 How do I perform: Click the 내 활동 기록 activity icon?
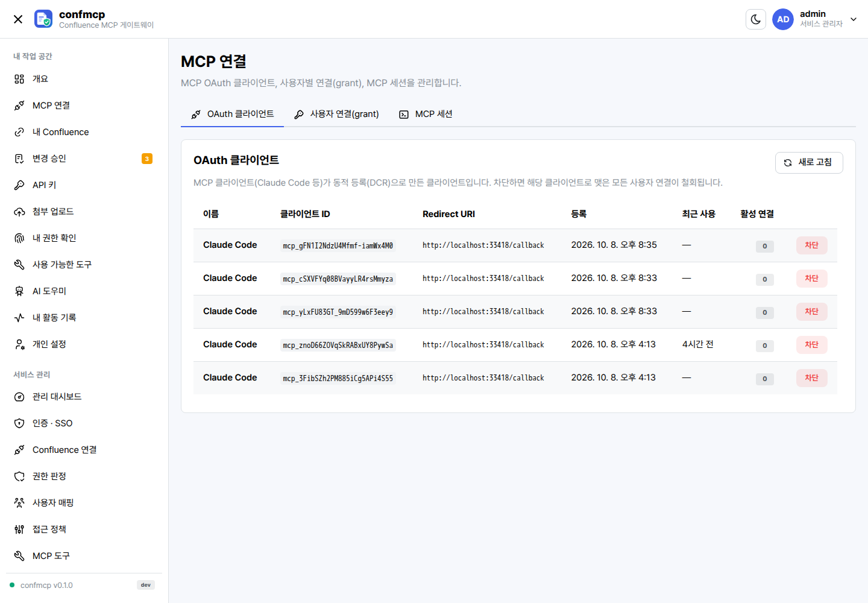point(19,318)
